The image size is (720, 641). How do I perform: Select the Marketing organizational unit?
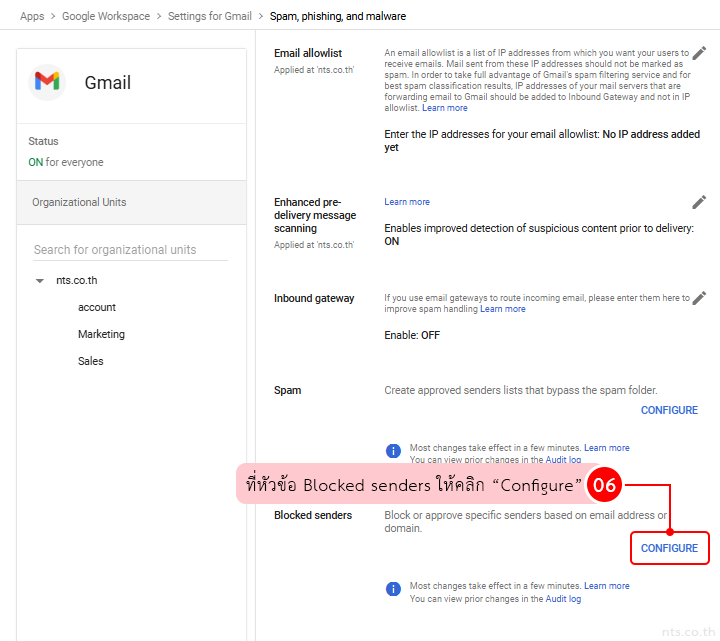click(x=101, y=334)
